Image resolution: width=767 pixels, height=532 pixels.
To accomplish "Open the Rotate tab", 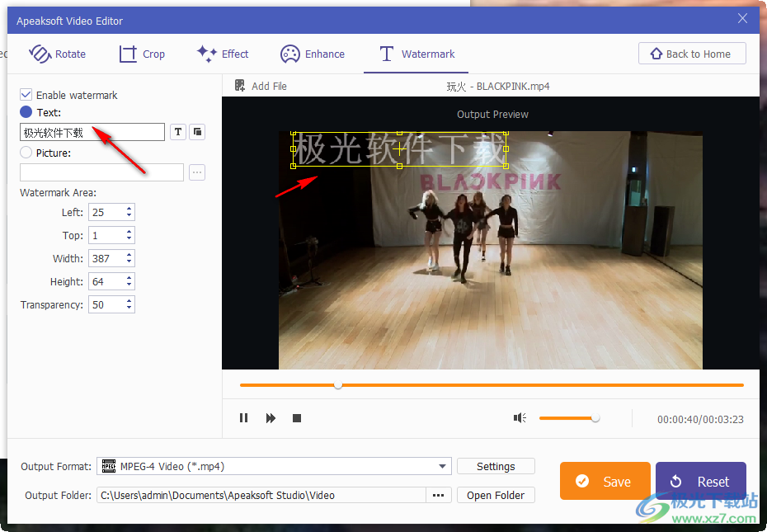I will point(57,54).
